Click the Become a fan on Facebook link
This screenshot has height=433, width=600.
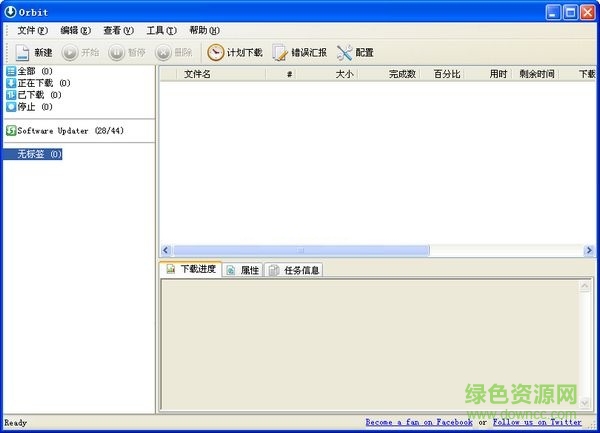click(x=419, y=422)
